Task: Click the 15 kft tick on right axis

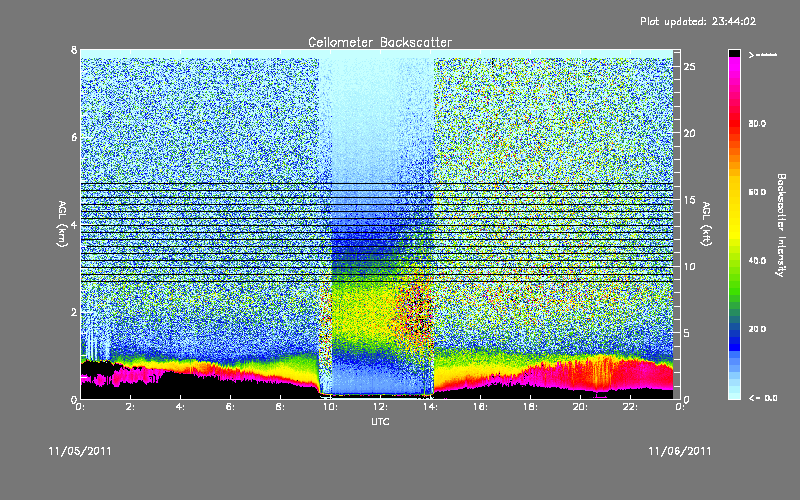Action: point(689,199)
